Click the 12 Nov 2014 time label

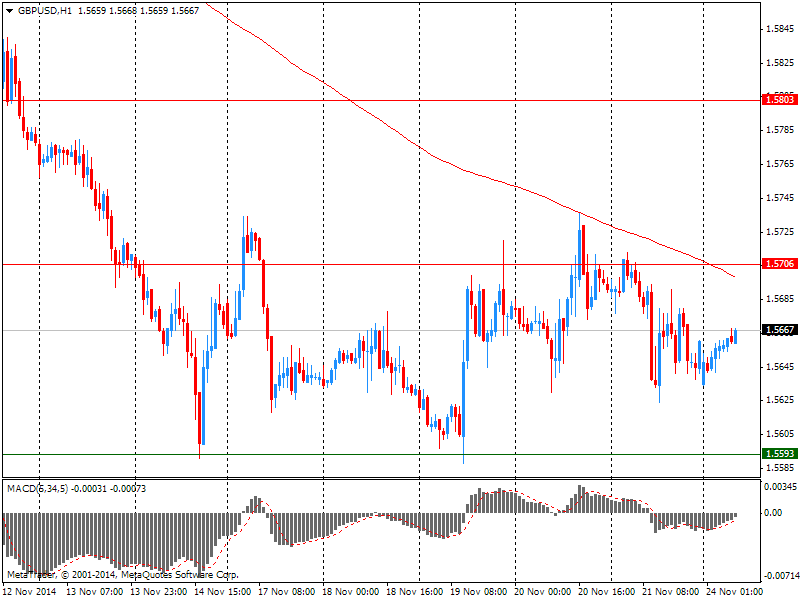[30, 592]
